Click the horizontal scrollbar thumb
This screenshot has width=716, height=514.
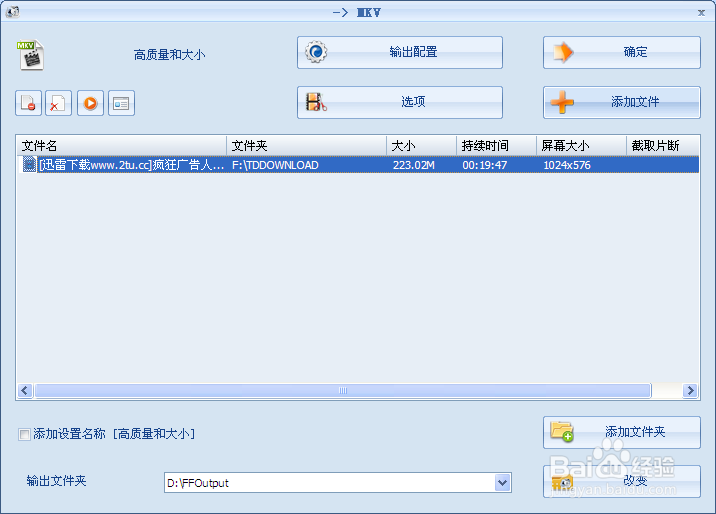pos(343,391)
